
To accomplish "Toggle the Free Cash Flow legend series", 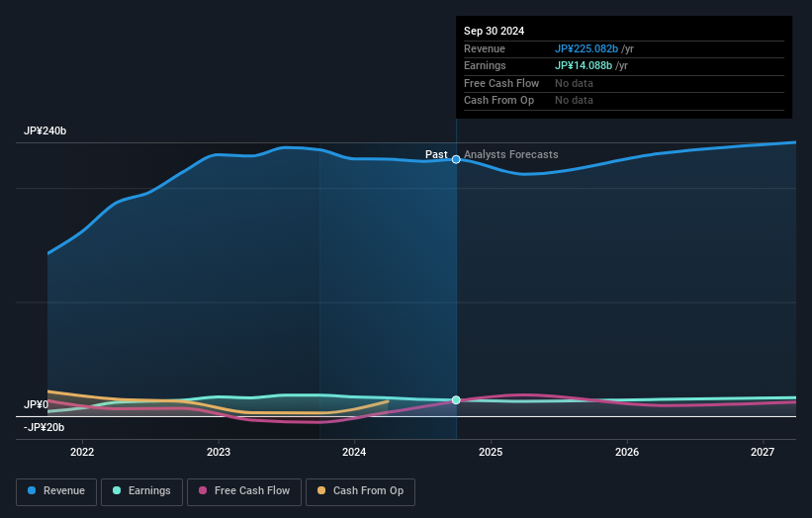I will (x=244, y=491).
